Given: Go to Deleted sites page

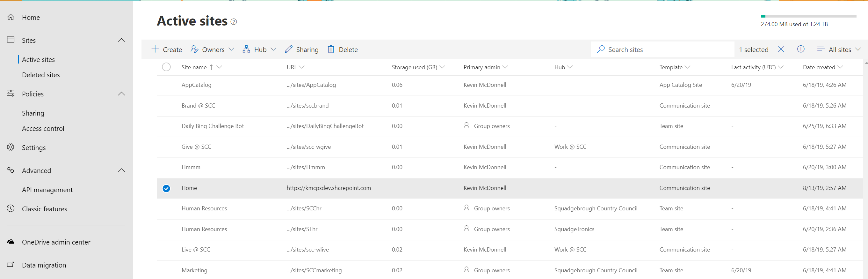Looking at the screenshot, I should [41, 75].
